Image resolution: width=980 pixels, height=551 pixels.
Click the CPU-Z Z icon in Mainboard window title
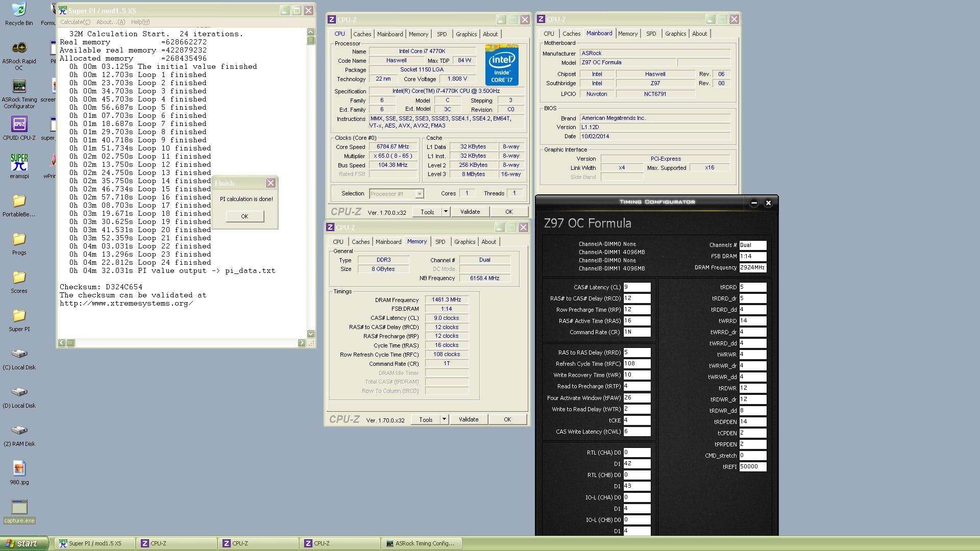click(x=541, y=19)
